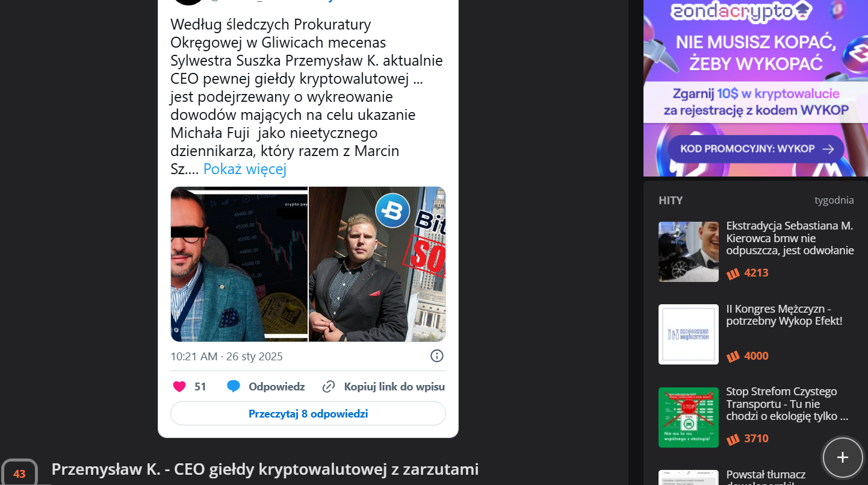Open Przemysław K. CEO giełdy article title
This screenshot has width=868, height=485.
265,469
